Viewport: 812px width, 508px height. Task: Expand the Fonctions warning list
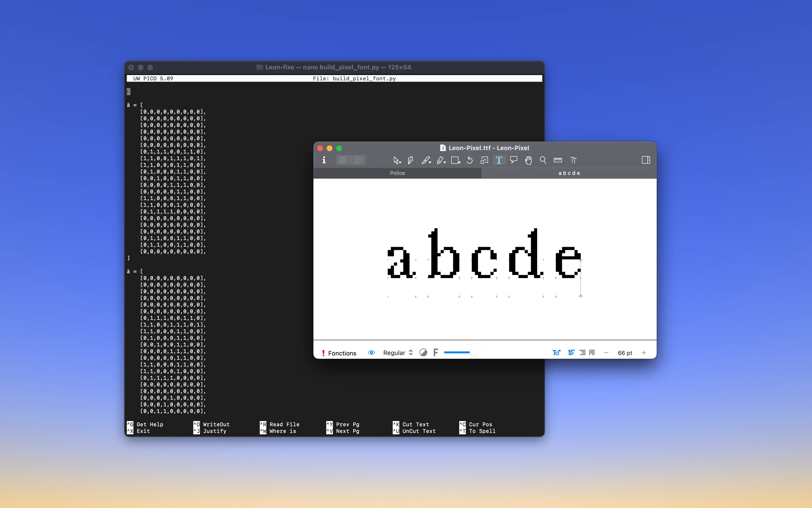coord(339,353)
